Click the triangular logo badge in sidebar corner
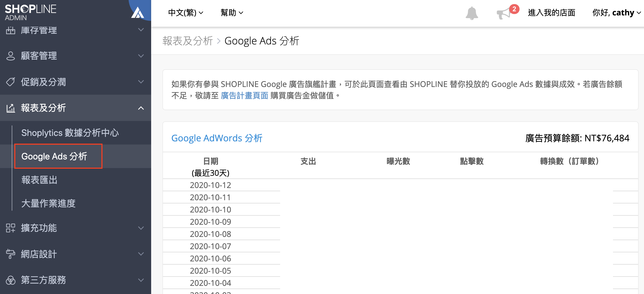 (138, 12)
